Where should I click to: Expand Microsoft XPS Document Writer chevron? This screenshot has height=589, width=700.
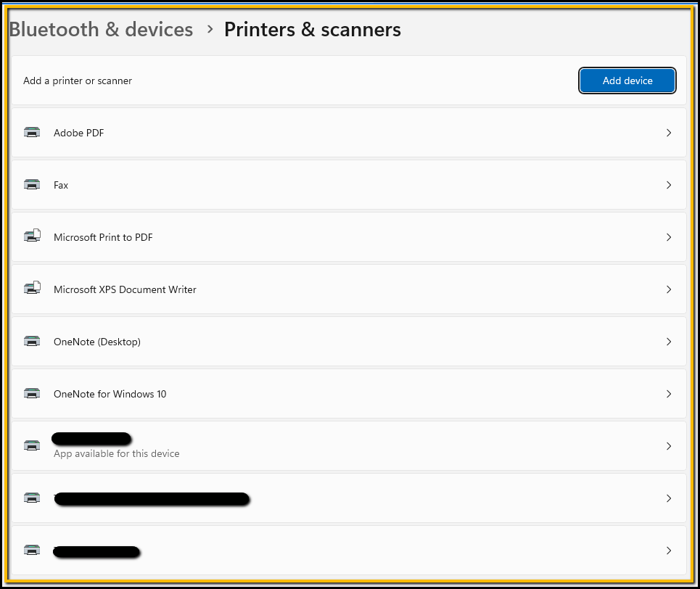669,289
